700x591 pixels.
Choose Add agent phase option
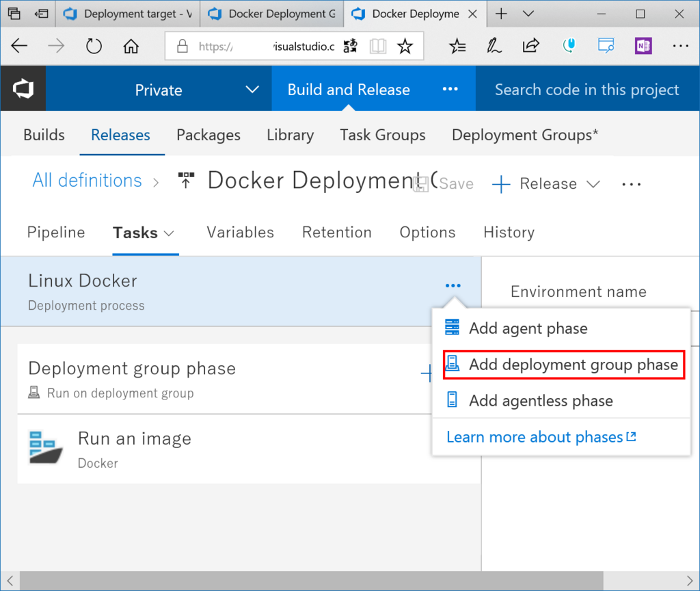pyautogui.click(x=528, y=328)
